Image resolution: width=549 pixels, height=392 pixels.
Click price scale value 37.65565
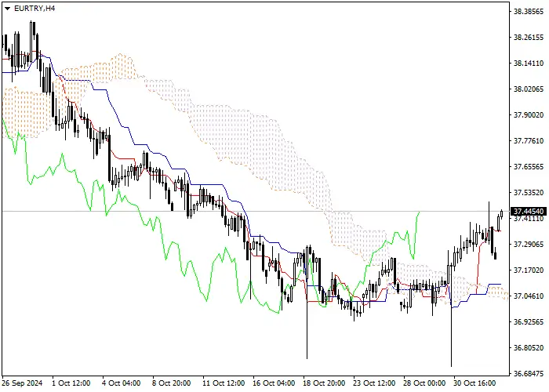[x=529, y=166]
